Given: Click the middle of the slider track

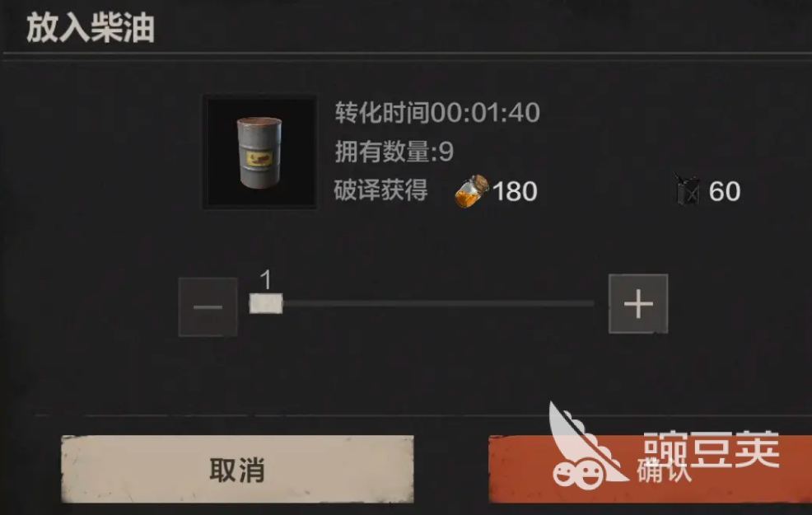Looking at the screenshot, I should coord(438,303).
